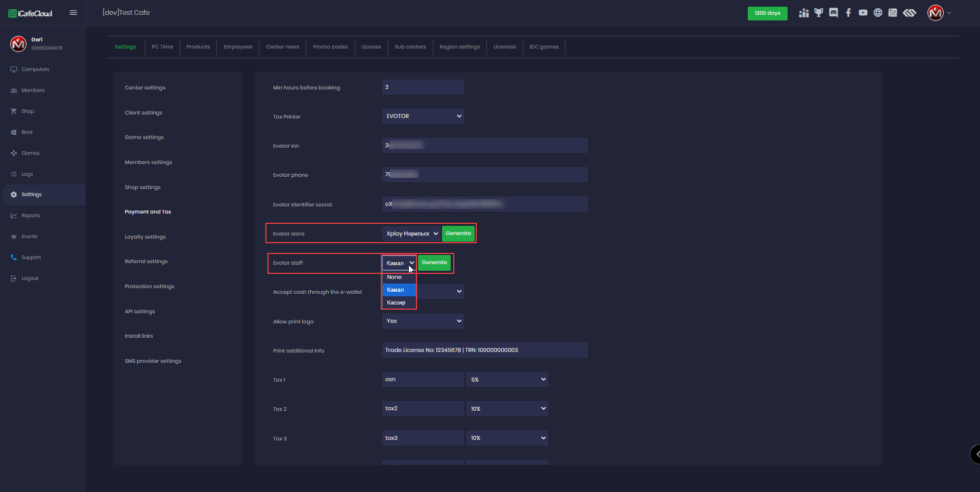Open the Facebook link icon
Viewport: 980px width, 492px height.
pyautogui.click(x=848, y=13)
